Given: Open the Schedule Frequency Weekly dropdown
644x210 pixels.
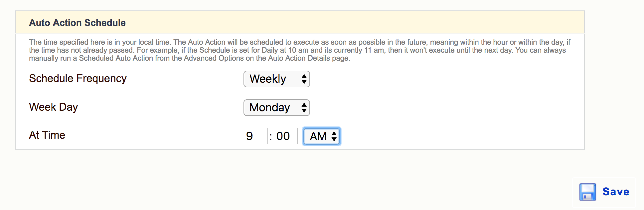Looking at the screenshot, I should pyautogui.click(x=277, y=79).
